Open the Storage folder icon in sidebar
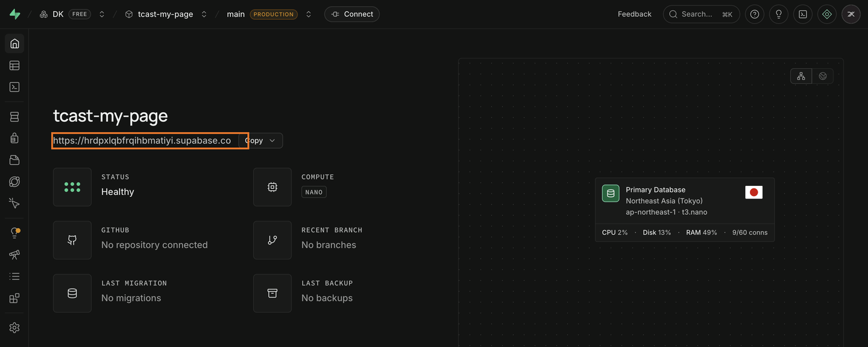 (x=14, y=160)
